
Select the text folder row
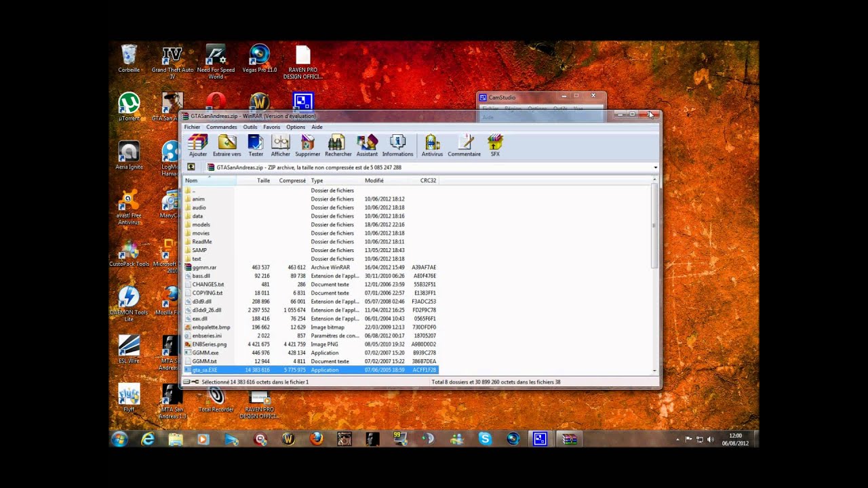[311, 259]
